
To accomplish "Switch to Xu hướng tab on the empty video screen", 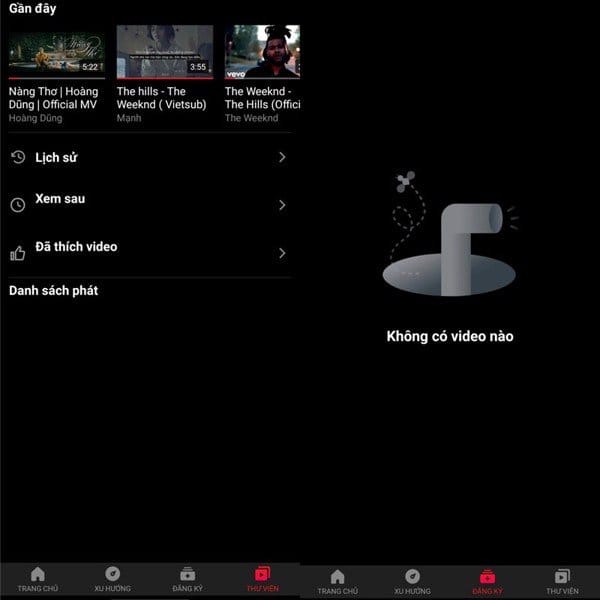I will point(412,582).
